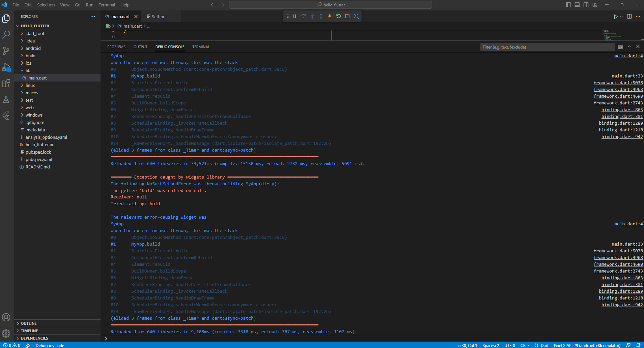Viewport: 644px width, 348px height.
Task: Open the Source Control view
Action: 6,51
